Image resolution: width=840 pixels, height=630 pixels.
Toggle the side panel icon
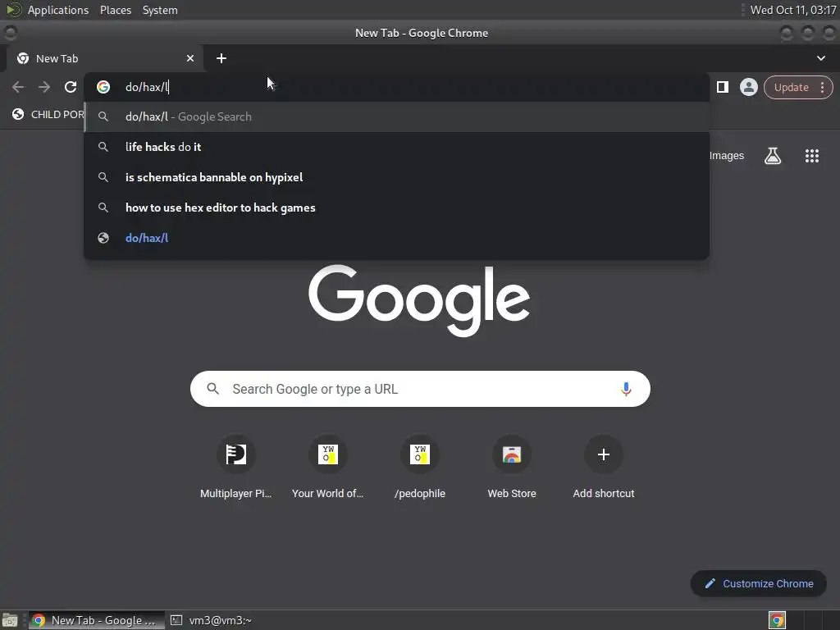click(x=723, y=87)
